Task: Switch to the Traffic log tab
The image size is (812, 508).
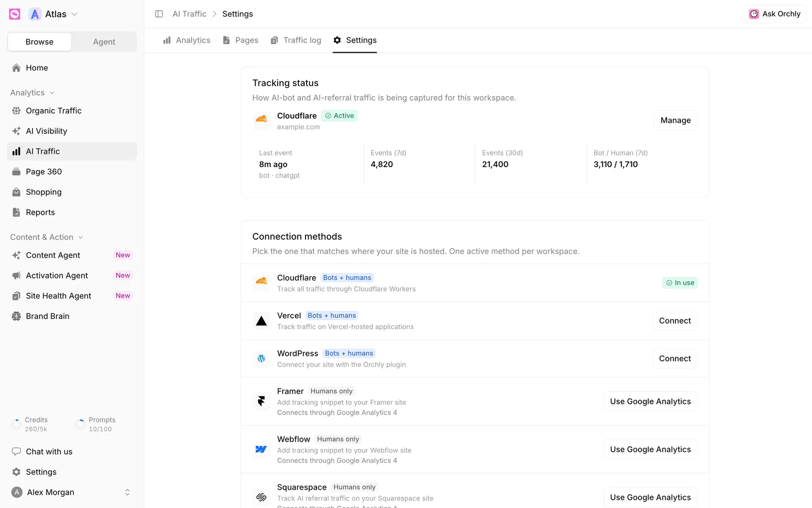Action: pyautogui.click(x=296, y=40)
